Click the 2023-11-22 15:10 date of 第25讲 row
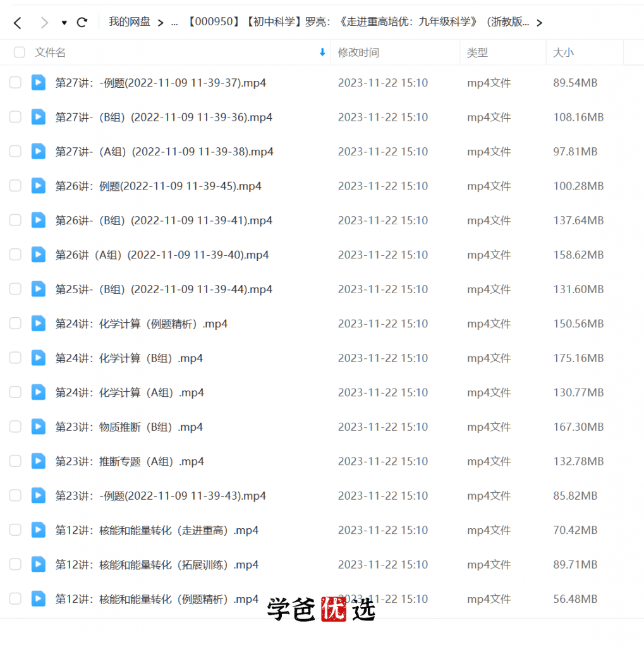 coord(383,289)
